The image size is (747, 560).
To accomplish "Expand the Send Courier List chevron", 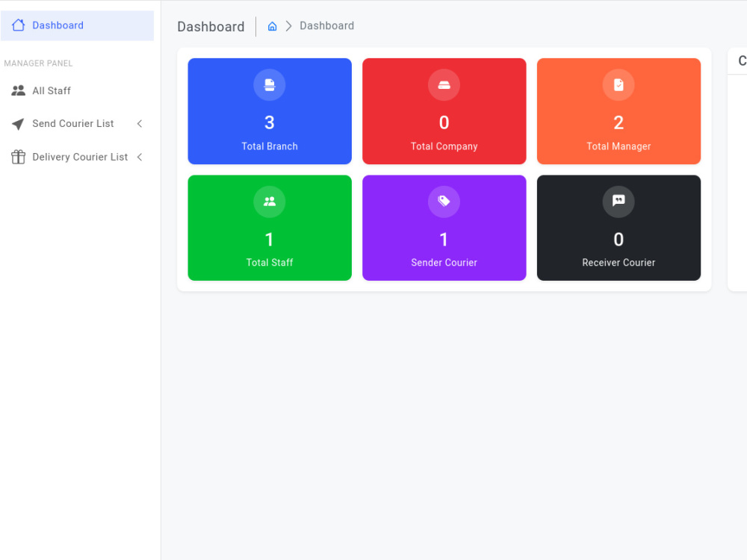I will click(x=140, y=124).
